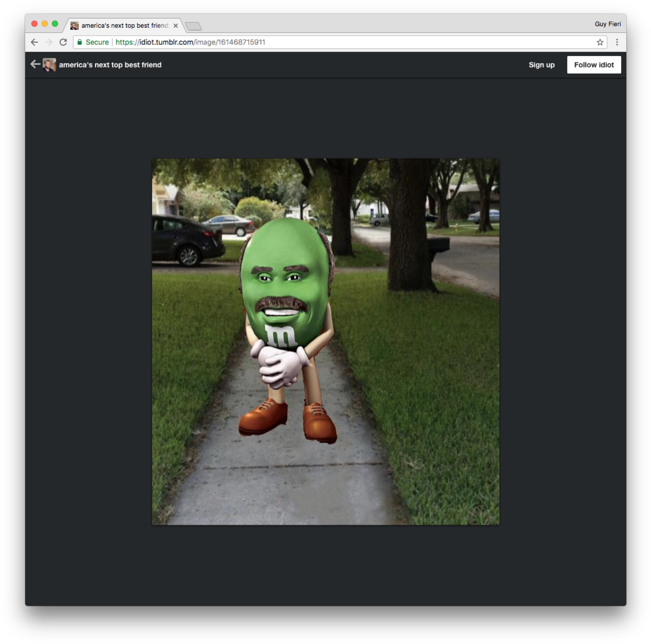The height and width of the screenshot is (644, 651).
Task: Close the window with the red button
Action: (x=34, y=24)
